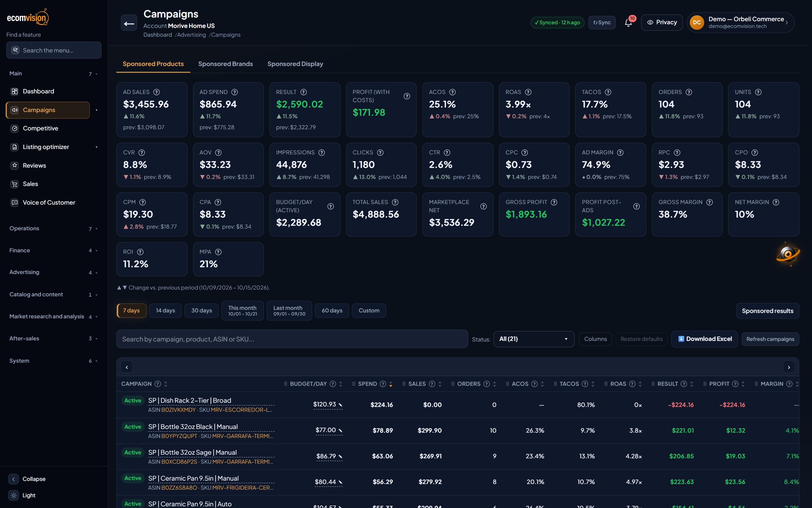Select the 30 days range
This screenshot has width=812, height=508.
(202, 310)
